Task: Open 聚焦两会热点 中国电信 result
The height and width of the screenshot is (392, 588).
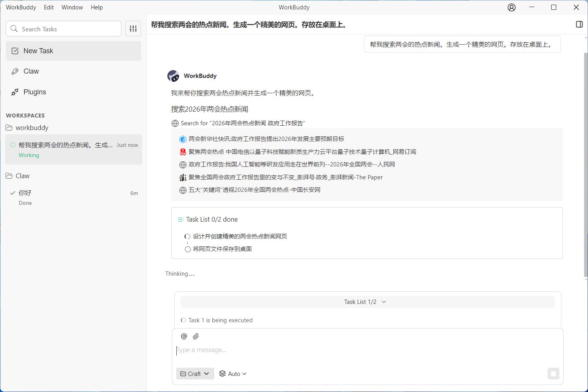Action: click(302, 152)
